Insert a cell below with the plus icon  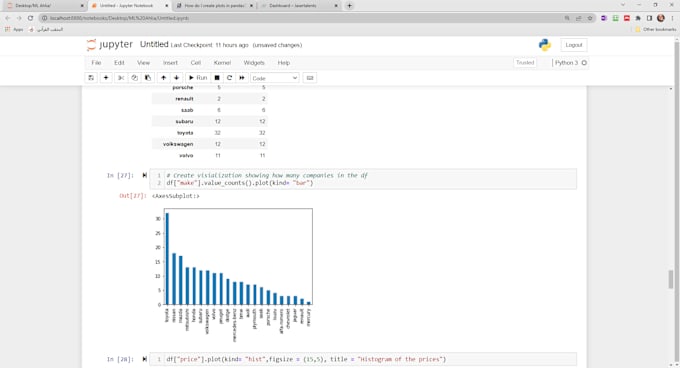pos(106,78)
